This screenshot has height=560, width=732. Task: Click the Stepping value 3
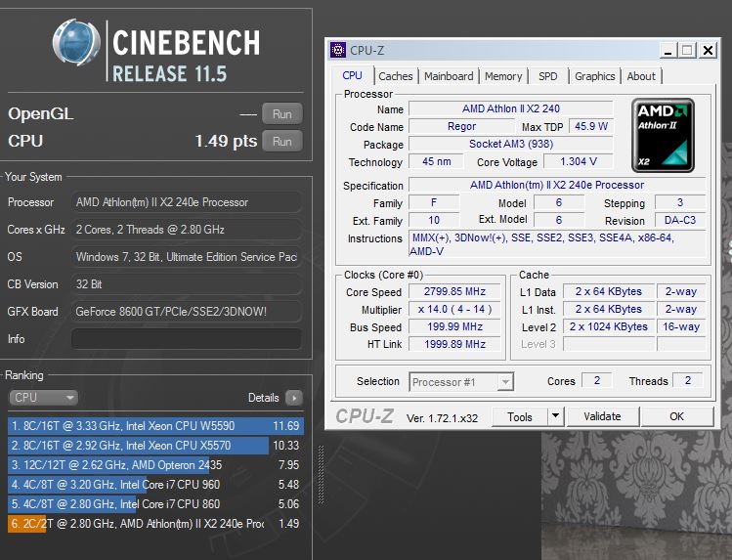click(680, 202)
